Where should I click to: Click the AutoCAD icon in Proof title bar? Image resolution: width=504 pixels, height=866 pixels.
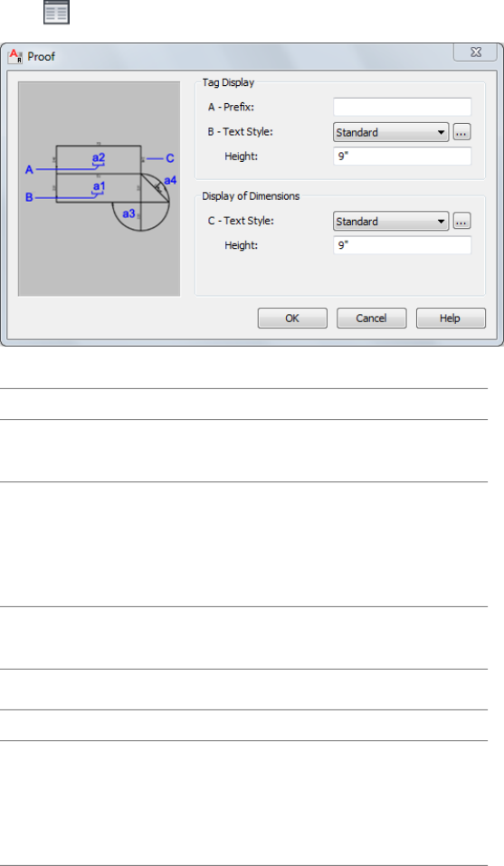click(x=15, y=56)
